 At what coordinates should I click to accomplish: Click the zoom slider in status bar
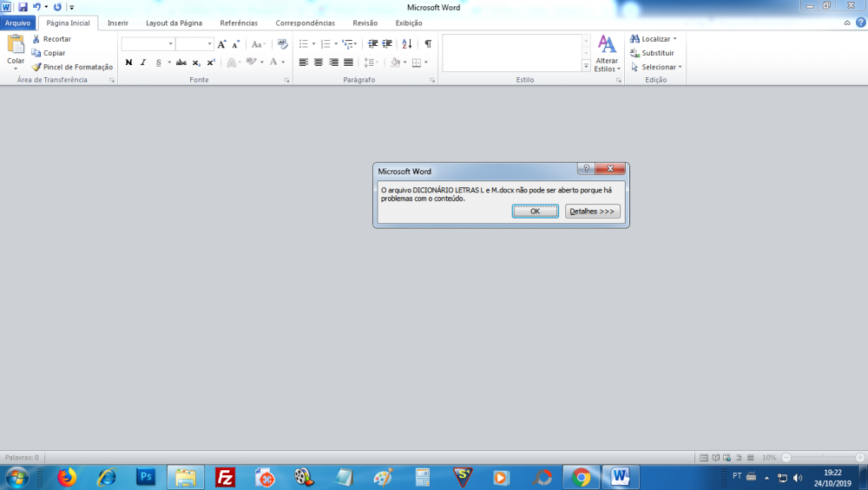pos(823,457)
